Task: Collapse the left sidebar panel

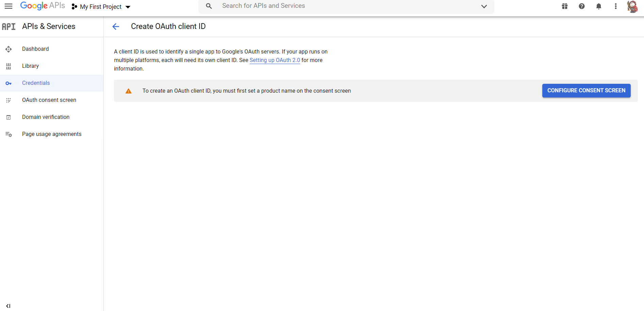Action: pos(8,306)
